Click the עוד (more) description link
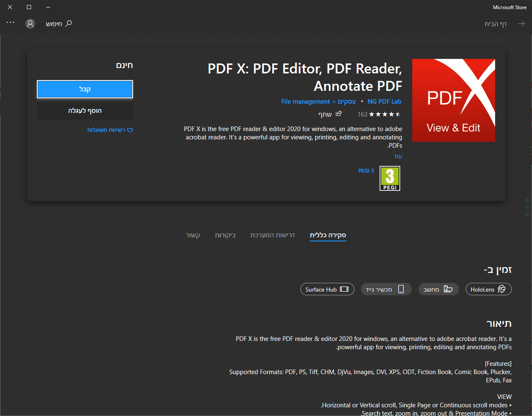Screen dimensions: 532x416 [398, 156]
